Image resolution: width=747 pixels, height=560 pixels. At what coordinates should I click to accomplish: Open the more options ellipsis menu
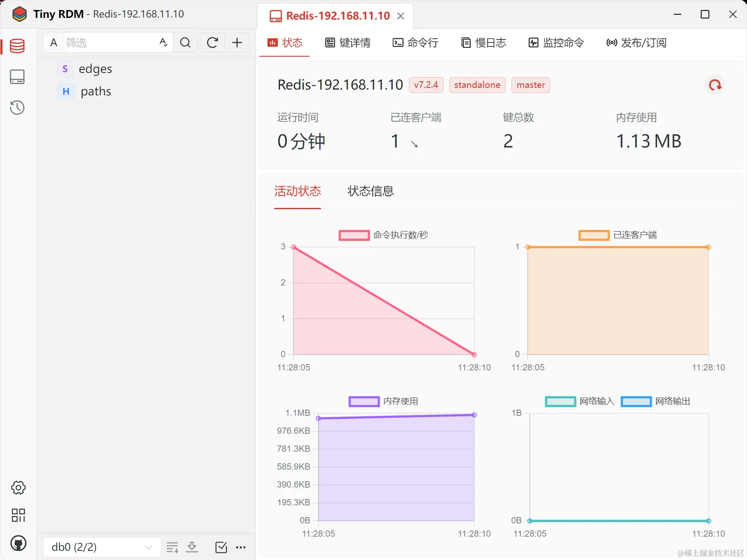point(241,547)
